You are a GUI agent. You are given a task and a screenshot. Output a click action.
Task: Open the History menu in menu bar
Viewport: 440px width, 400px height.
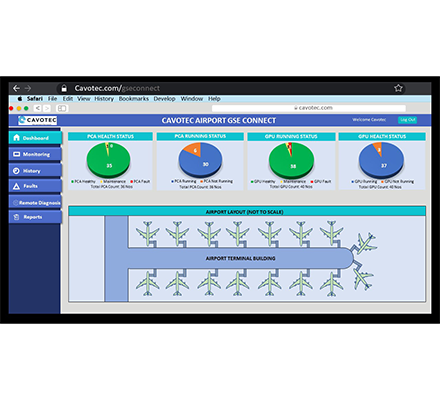pyautogui.click(x=104, y=99)
